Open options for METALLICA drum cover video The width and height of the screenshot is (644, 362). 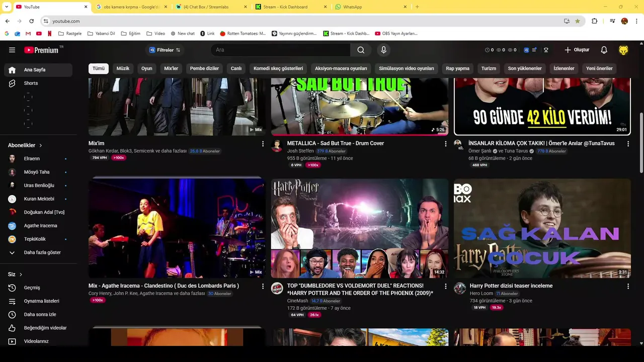445,144
